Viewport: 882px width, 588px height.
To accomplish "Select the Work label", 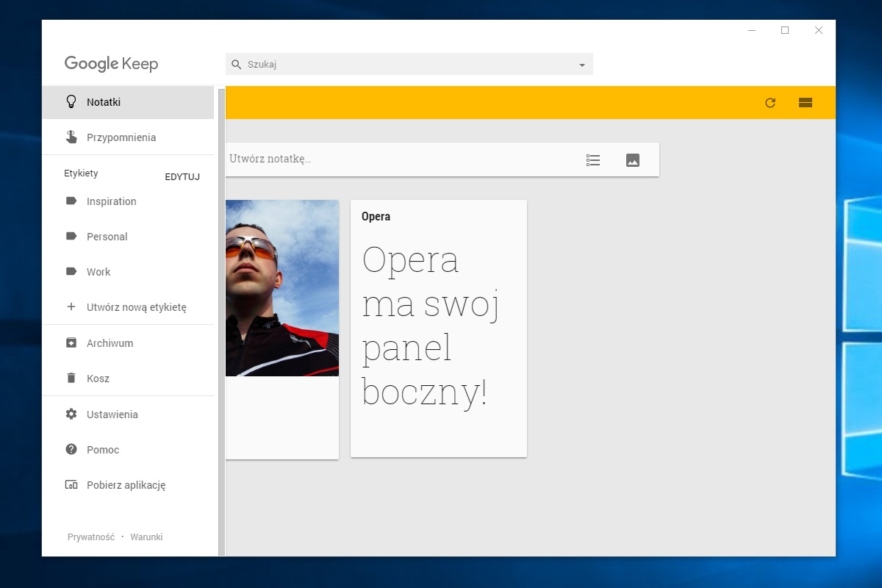I will coord(98,272).
